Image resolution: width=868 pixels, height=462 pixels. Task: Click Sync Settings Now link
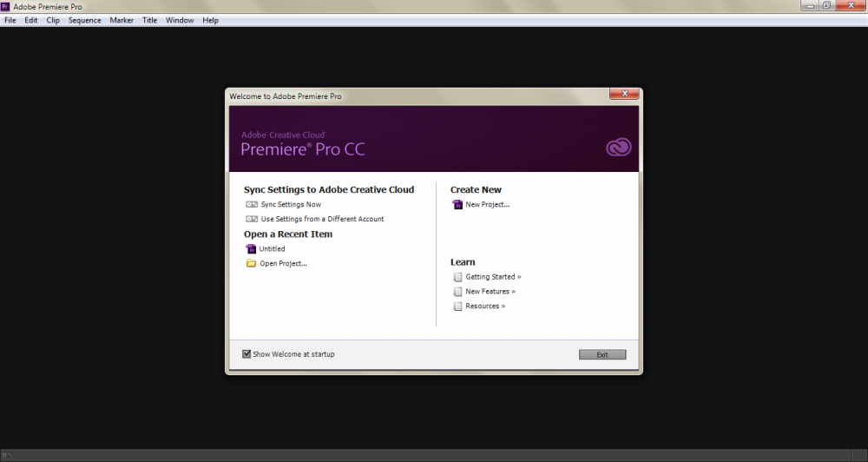pos(291,204)
